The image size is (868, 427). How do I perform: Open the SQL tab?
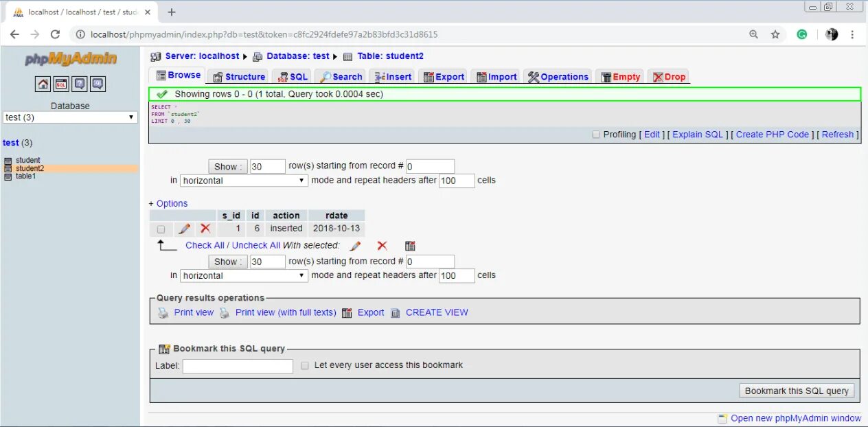click(x=293, y=77)
